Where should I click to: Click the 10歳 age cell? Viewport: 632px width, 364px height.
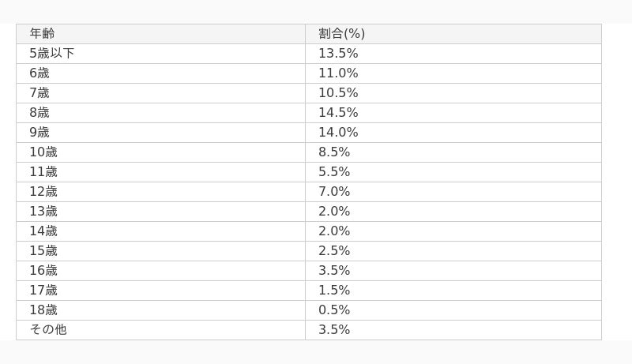(43, 152)
